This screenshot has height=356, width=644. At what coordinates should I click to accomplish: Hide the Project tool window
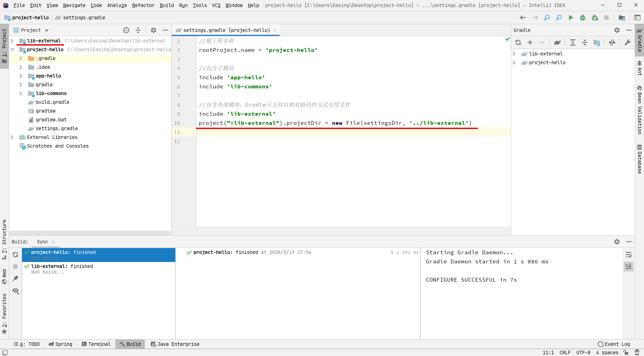(165, 30)
